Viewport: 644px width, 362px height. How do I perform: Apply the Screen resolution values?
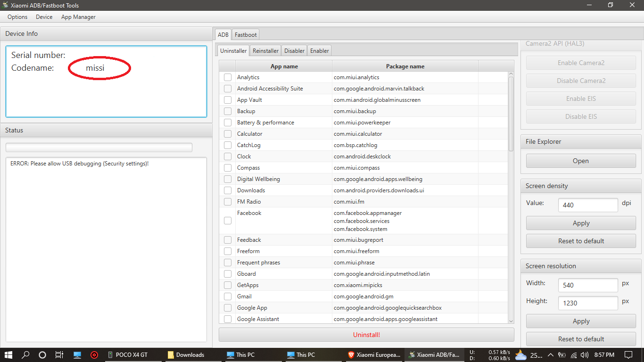pos(581,321)
